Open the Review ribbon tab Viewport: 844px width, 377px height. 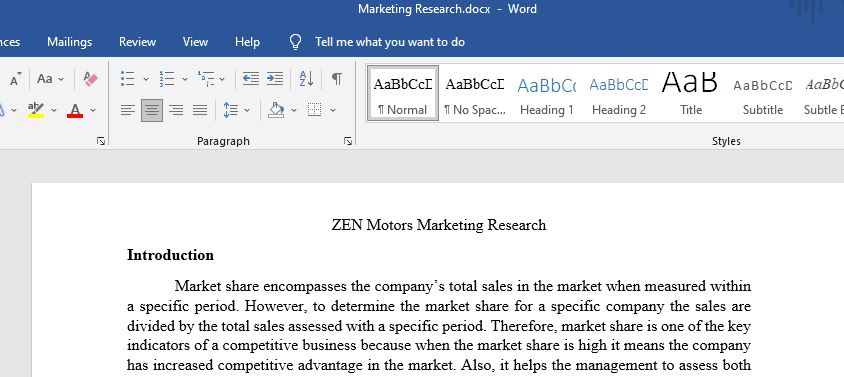[137, 42]
